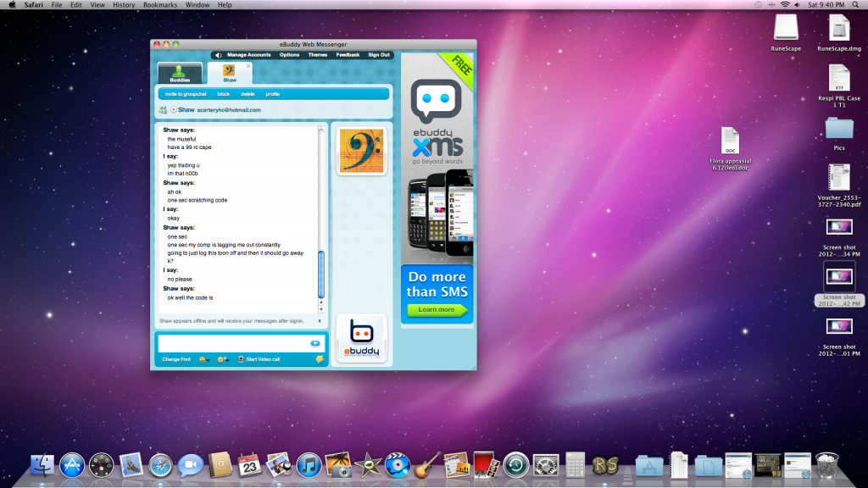This screenshot has width=868, height=488.
Task: Open the Safari File menu
Action: point(57,5)
